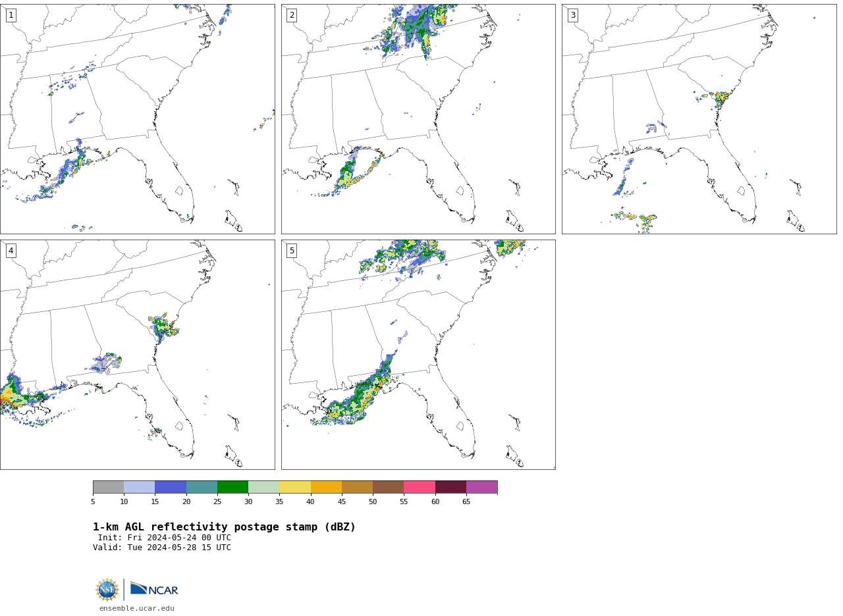The image size is (843, 616).
Task: Click the colorbar tick label 20
Action: tap(186, 502)
